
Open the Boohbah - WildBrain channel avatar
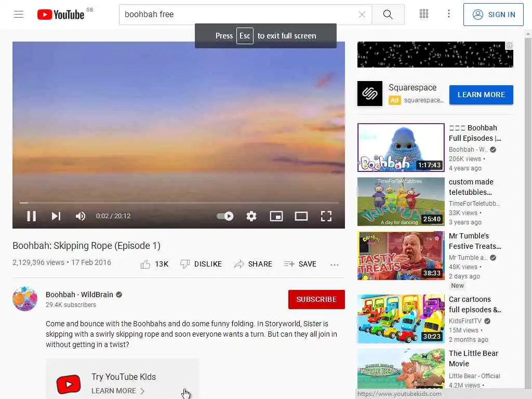click(25, 299)
